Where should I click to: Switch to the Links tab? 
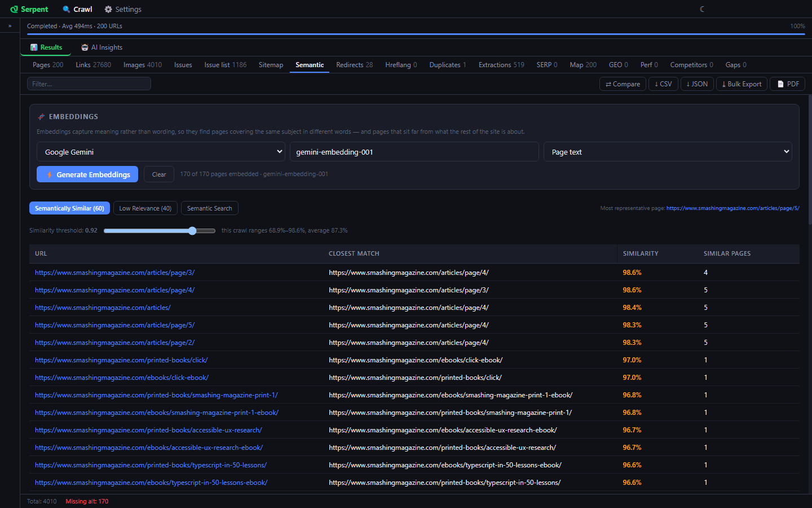[94, 65]
